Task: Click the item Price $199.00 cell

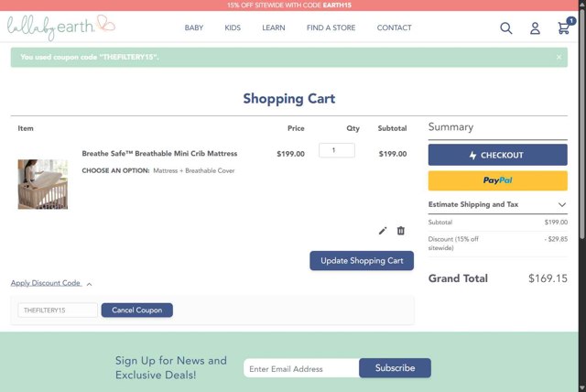Action: 290,154
